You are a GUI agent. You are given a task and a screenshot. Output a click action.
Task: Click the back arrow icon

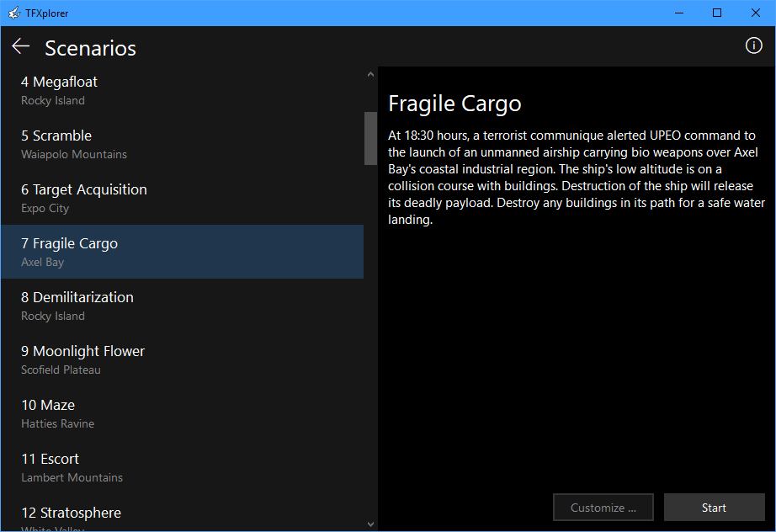(x=21, y=46)
